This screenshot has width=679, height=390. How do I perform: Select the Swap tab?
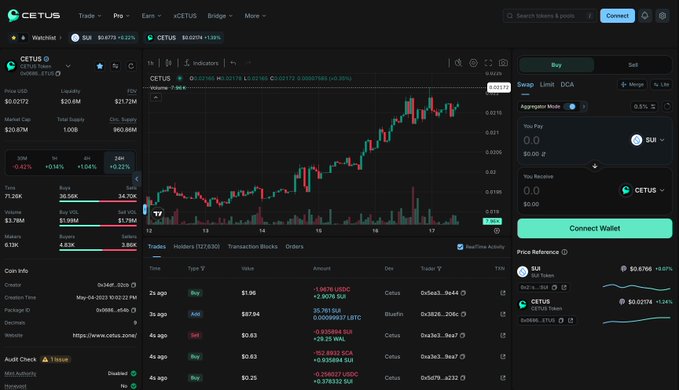tap(525, 84)
